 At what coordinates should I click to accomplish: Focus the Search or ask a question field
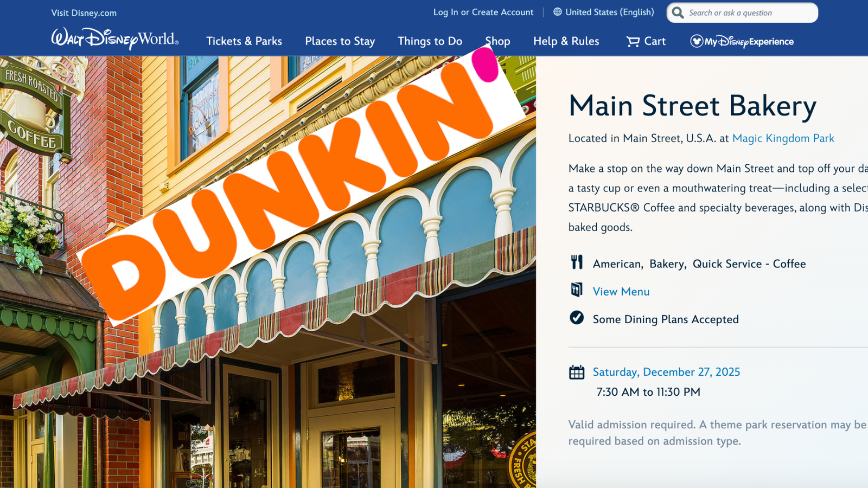(742, 12)
